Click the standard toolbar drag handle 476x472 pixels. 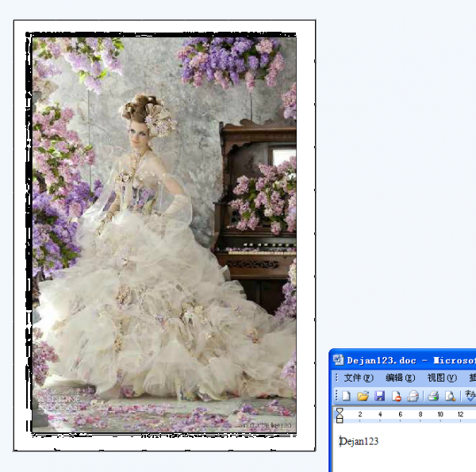click(336, 396)
